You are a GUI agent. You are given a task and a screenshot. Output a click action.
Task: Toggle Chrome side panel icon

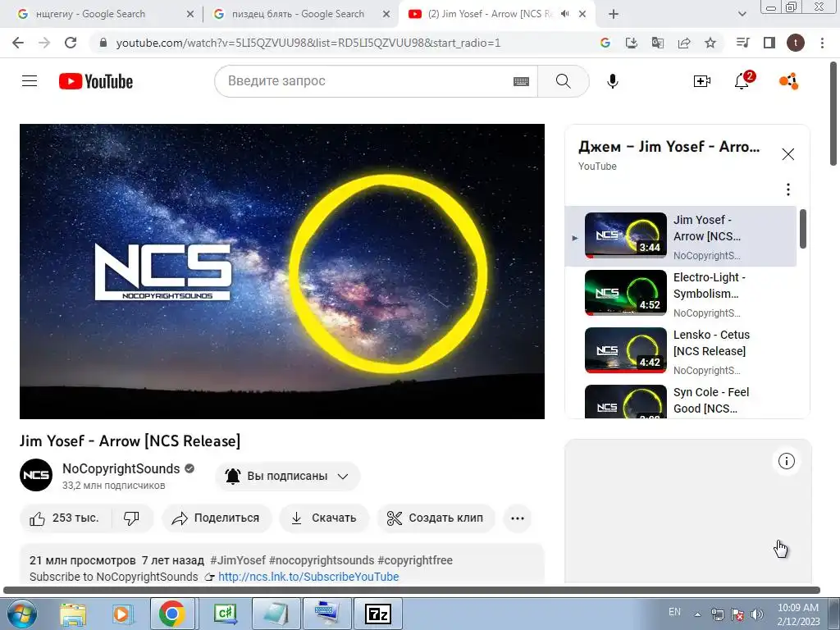click(769, 43)
